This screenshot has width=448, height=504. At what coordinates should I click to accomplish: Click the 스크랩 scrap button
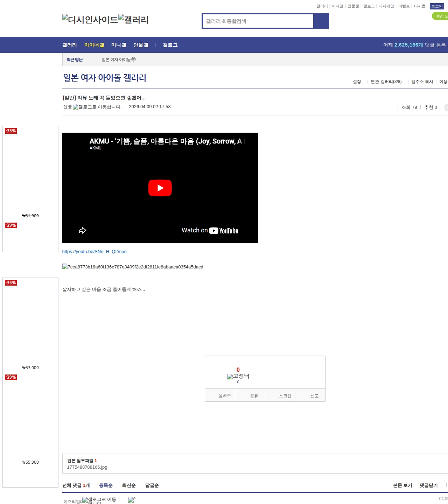pyautogui.click(x=285, y=396)
